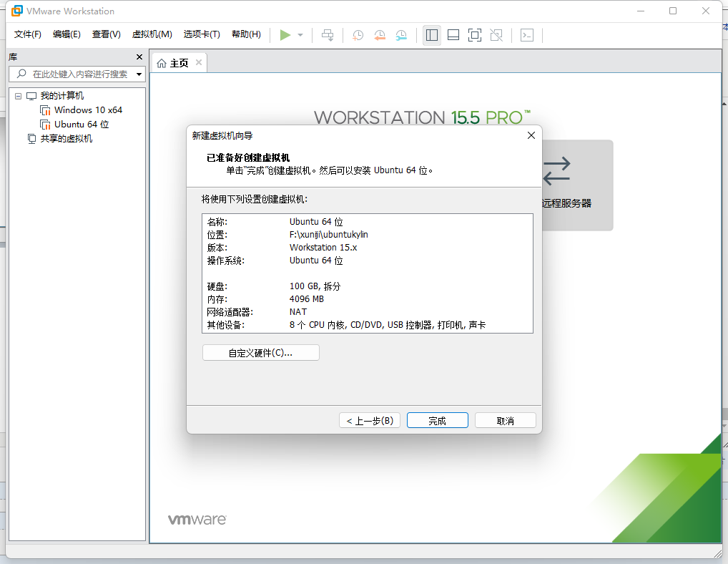Open the Snapshot Manager wrench icon
The width and height of the screenshot is (728, 564).
[x=401, y=35]
